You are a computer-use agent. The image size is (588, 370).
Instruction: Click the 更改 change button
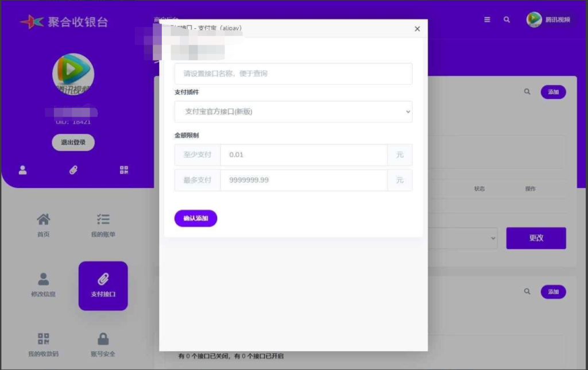coord(536,238)
